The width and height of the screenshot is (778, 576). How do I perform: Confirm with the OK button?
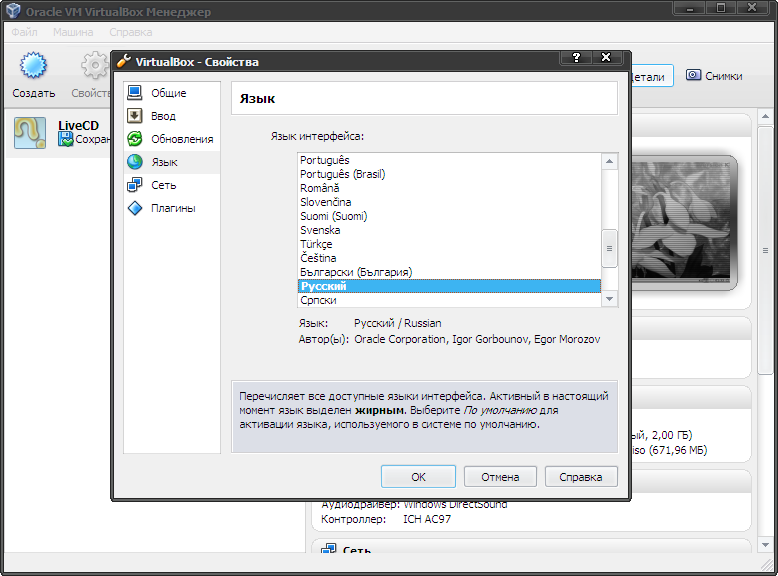418,477
